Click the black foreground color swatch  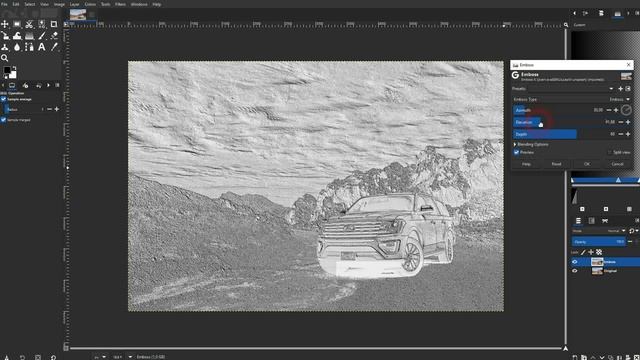point(7,70)
